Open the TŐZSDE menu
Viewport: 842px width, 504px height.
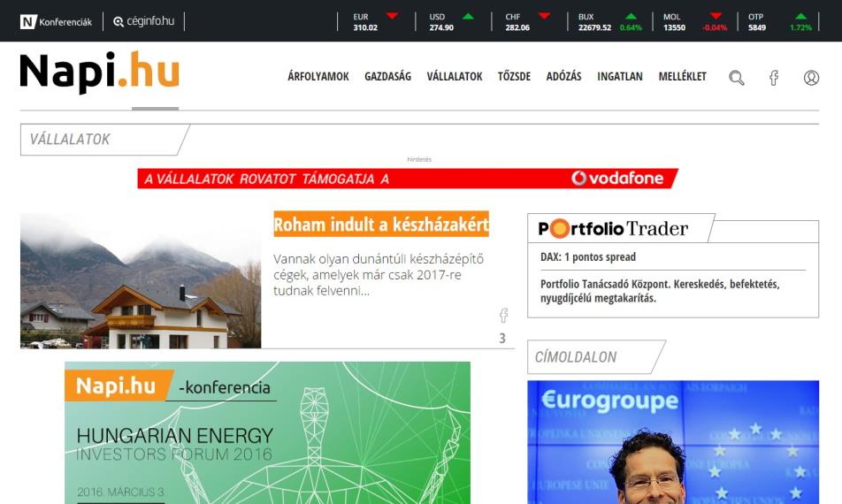click(514, 77)
